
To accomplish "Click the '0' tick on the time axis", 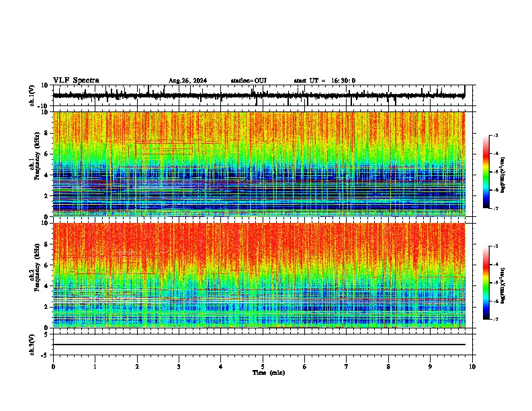I will pyautogui.click(x=53, y=367).
